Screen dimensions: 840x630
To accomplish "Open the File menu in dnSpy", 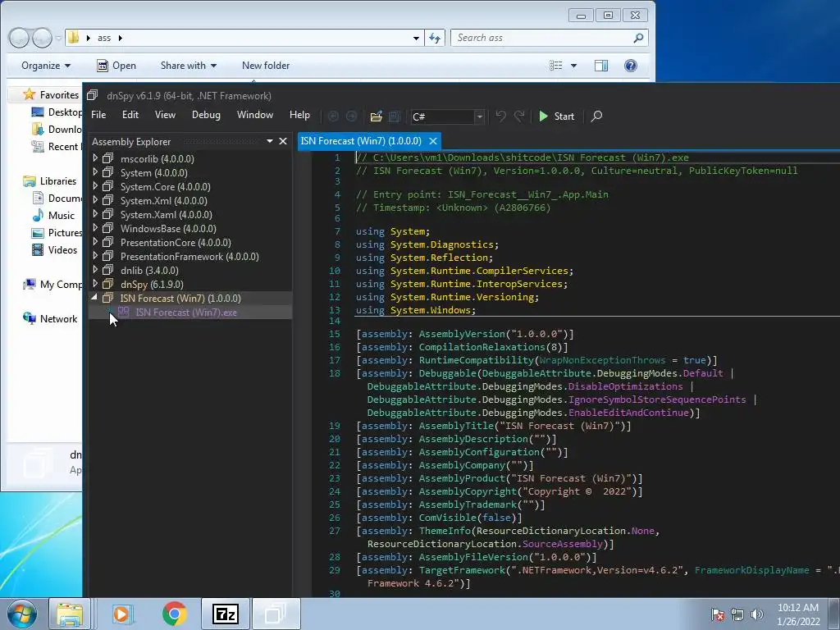I will [98, 115].
